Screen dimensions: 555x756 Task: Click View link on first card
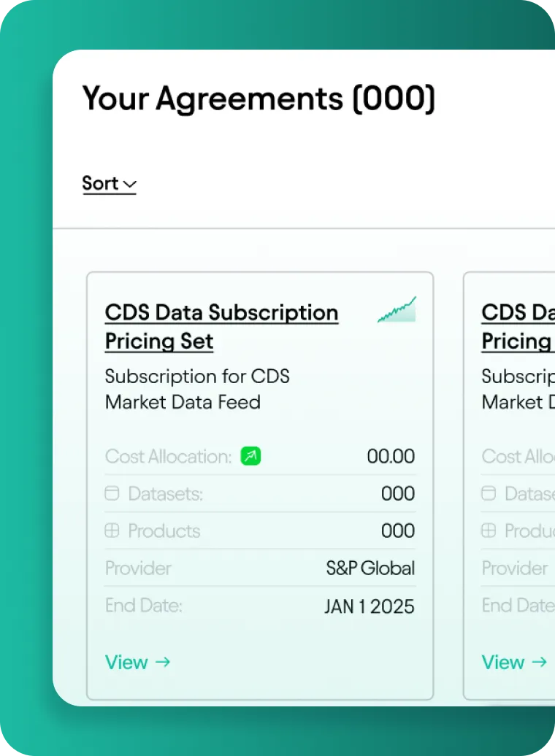tap(137, 663)
